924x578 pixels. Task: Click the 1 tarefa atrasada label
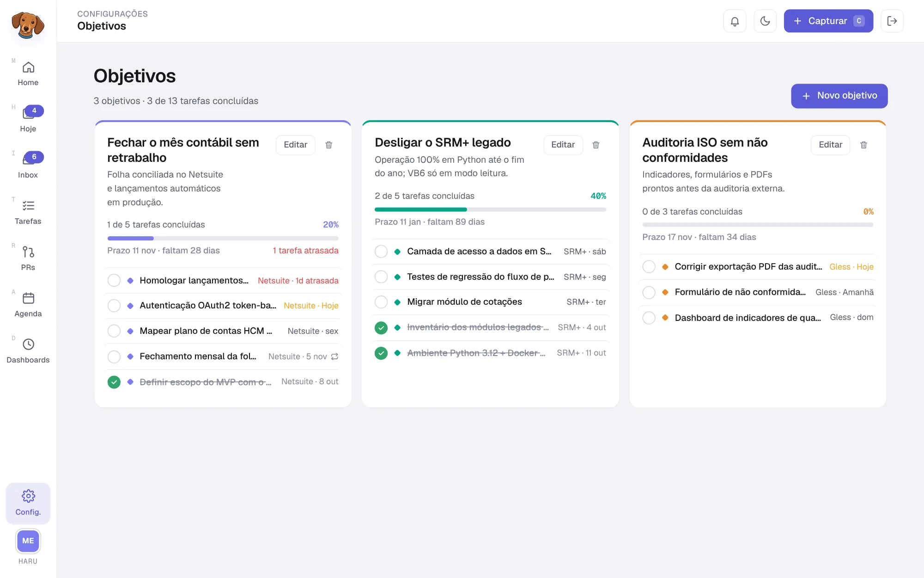pyautogui.click(x=305, y=251)
